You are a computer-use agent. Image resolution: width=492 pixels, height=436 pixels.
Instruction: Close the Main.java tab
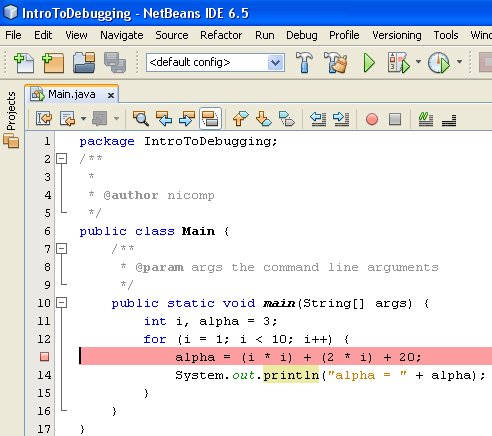(x=111, y=96)
